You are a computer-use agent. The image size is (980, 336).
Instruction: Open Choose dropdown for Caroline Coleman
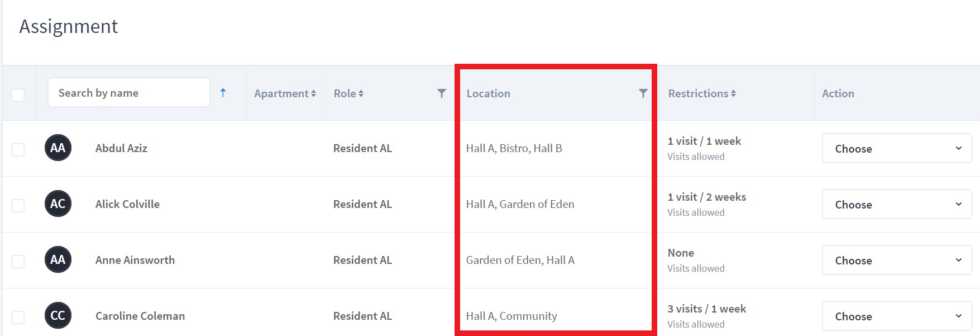coord(897,316)
